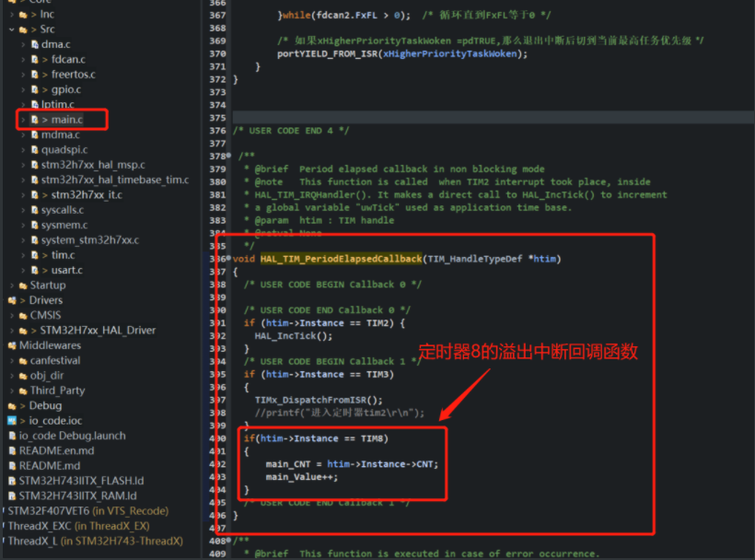The width and height of the screenshot is (755, 560).
Task: Click the main.c file icon
Action: 35,120
